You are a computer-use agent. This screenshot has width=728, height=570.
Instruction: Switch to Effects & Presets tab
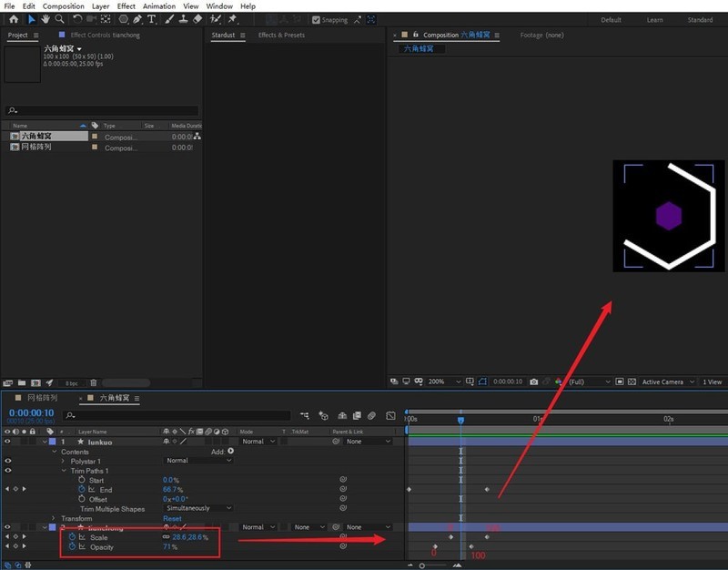click(281, 36)
